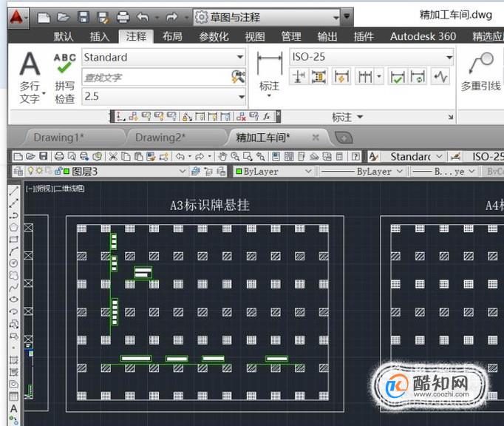Print drawing from quick access toolbar

[123, 17]
